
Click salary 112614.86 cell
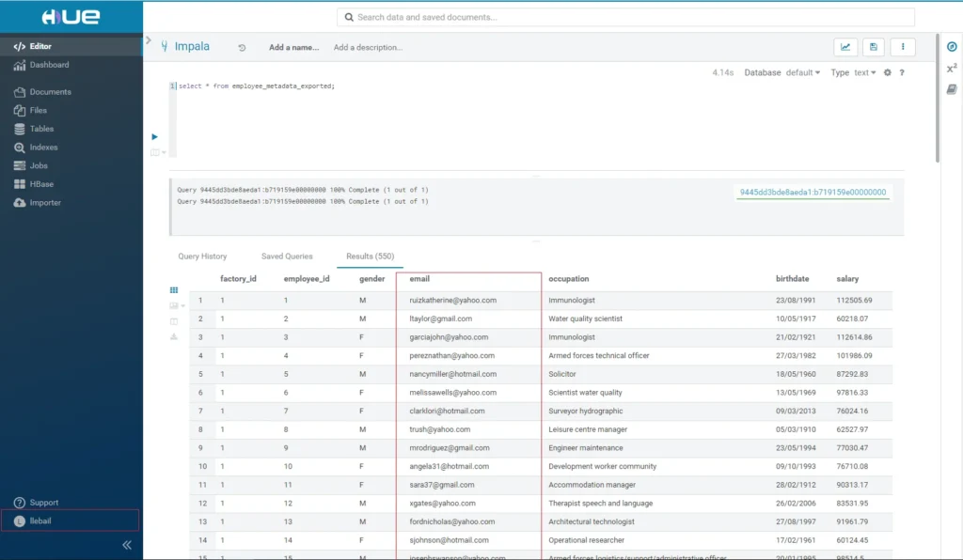854,337
